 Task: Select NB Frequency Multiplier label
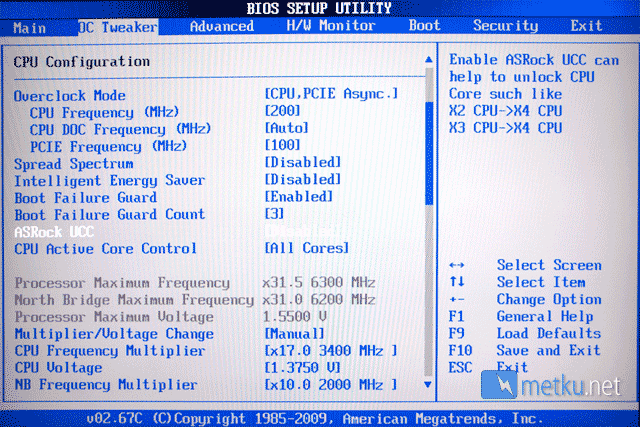pyautogui.click(x=106, y=385)
